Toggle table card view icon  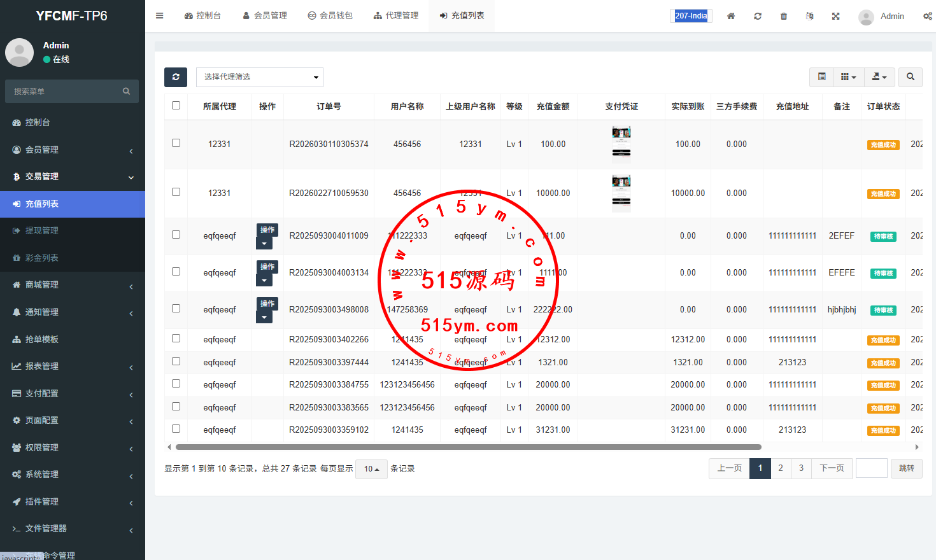[x=822, y=77]
